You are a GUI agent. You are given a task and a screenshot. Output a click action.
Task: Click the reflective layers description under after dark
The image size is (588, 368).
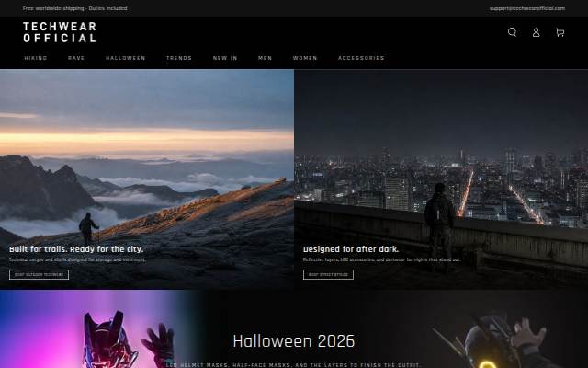pos(382,259)
